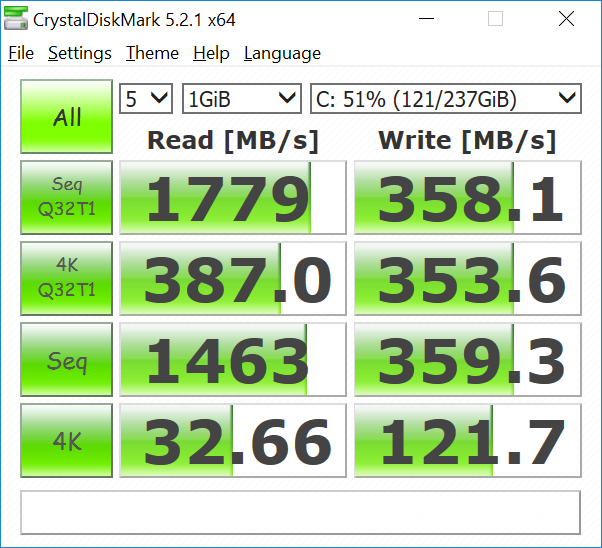Expand the C: drive selection dropdown
Screen dimensions: 602x548
(446, 99)
